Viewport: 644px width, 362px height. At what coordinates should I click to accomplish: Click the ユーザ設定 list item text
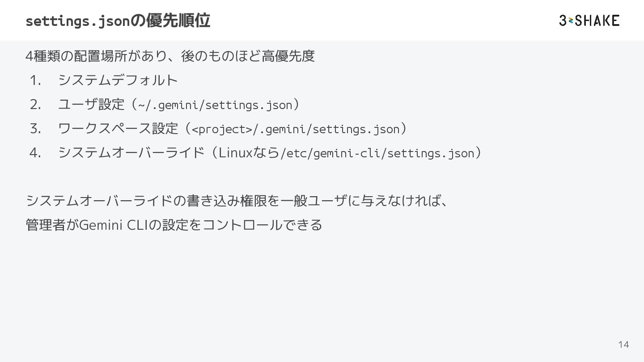[x=91, y=105]
